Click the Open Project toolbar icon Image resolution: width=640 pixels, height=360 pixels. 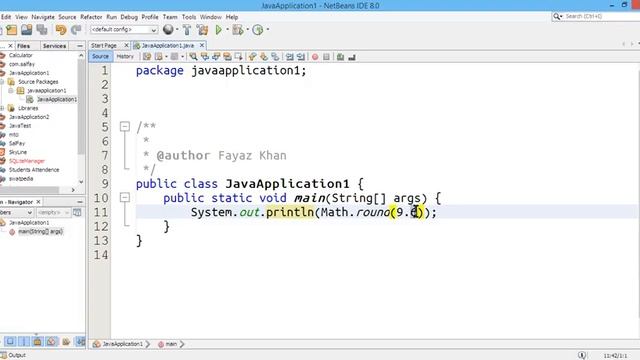click(x=27, y=30)
